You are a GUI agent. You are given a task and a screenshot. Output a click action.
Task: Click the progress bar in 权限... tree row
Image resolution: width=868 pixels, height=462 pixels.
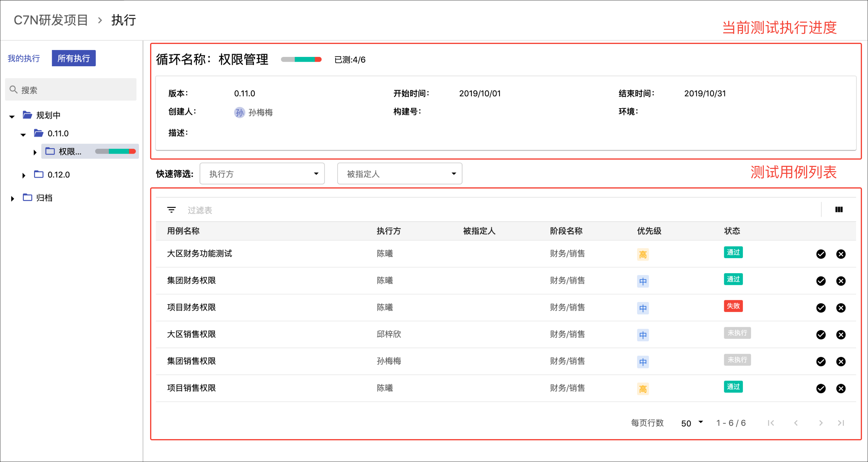[x=115, y=151]
